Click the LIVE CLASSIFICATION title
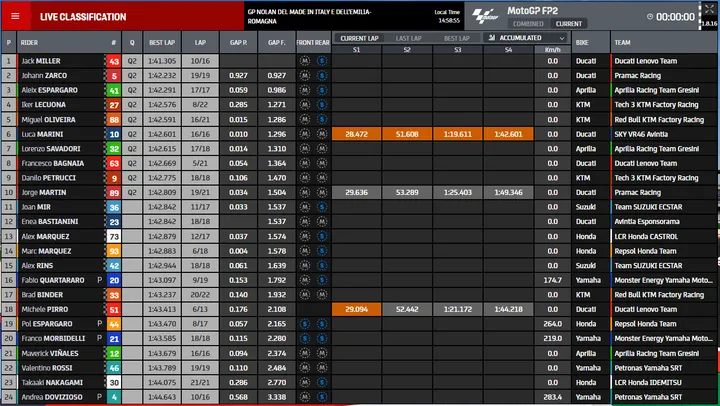 83,17
